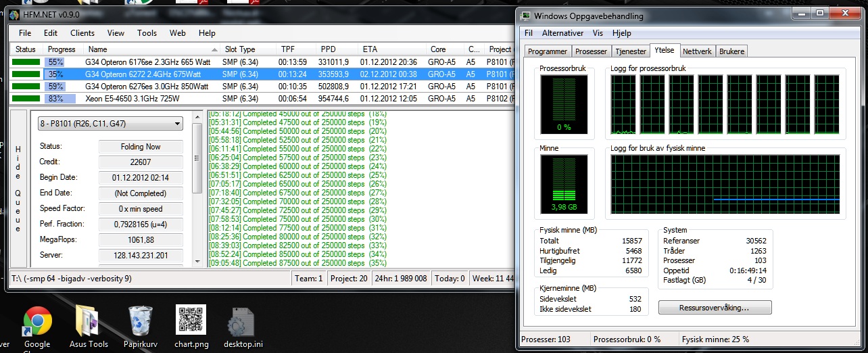
Task: Click green status bar of Opteron 6176se row
Action: (x=26, y=62)
